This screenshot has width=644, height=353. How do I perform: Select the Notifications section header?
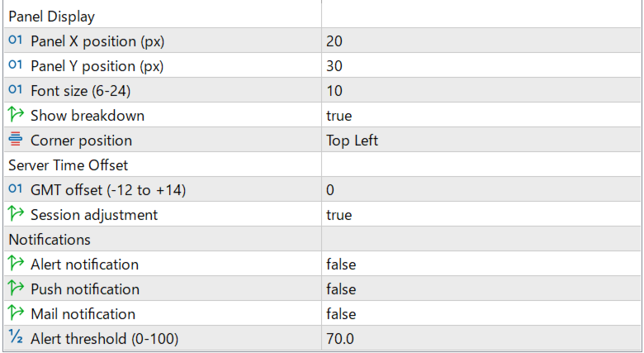coord(50,240)
